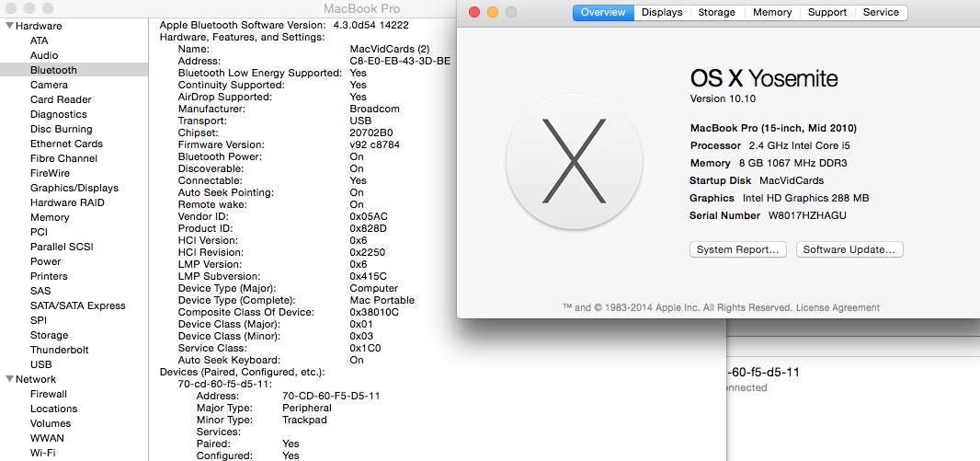Click the Bluetooth address C8-E0-EB-43-3D-BE

click(x=400, y=62)
